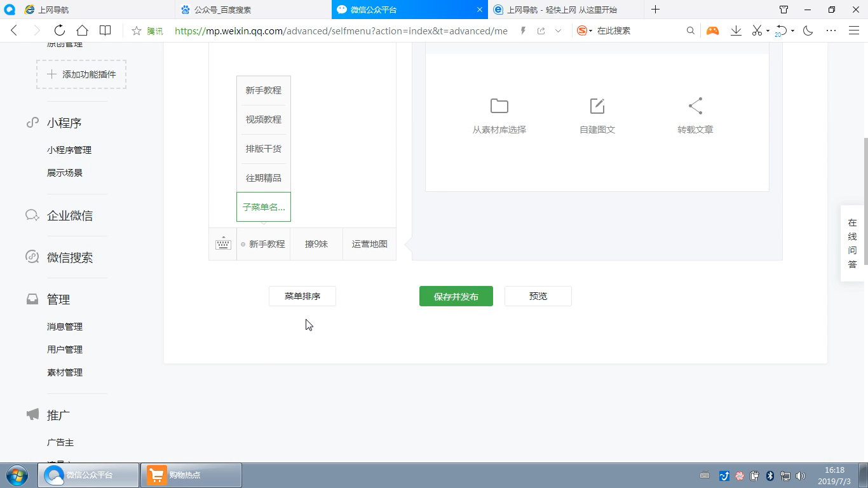This screenshot has height=488, width=868.
Task: Select the 新手教程 main menu tab
Action: 264,244
